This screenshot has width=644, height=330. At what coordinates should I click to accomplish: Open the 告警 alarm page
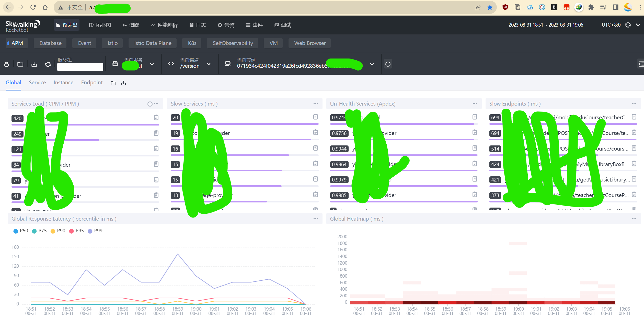(x=226, y=25)
